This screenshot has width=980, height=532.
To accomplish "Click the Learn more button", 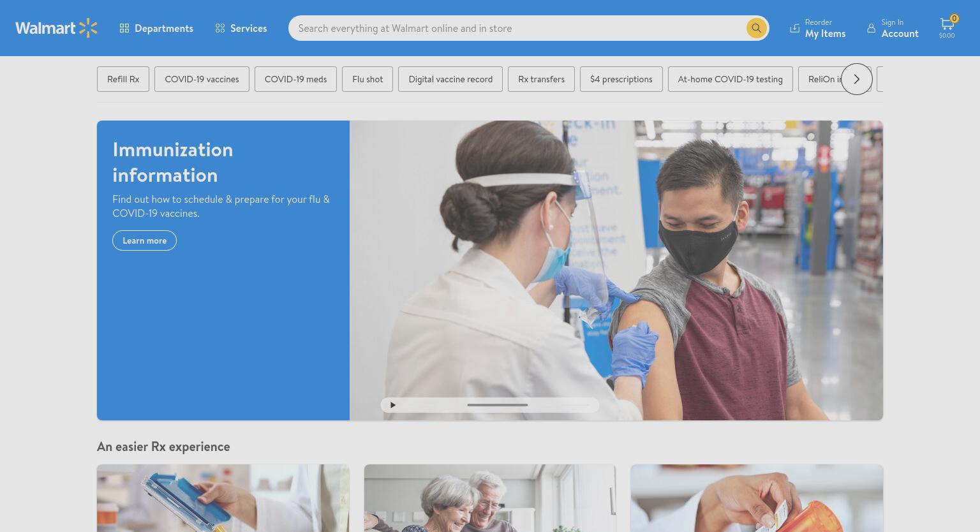I will pos(144,240).
